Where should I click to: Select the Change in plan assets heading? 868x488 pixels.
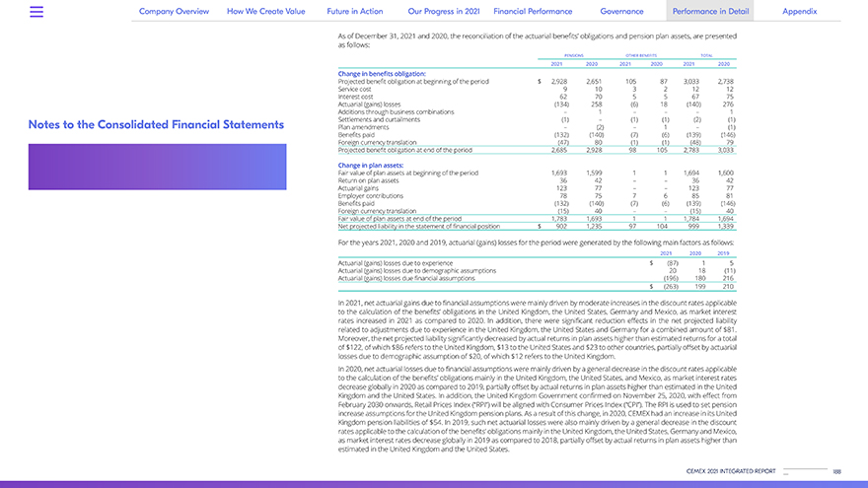tap(370, 165)
